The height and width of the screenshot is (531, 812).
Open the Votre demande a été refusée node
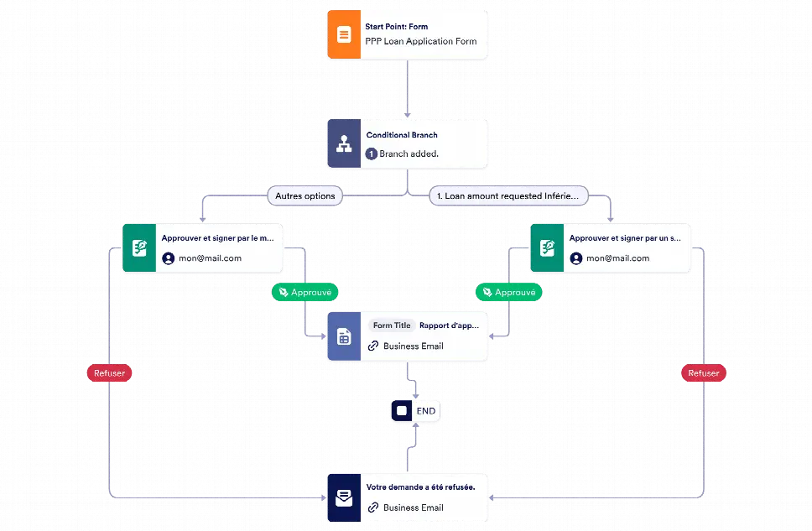click(408, 497)
